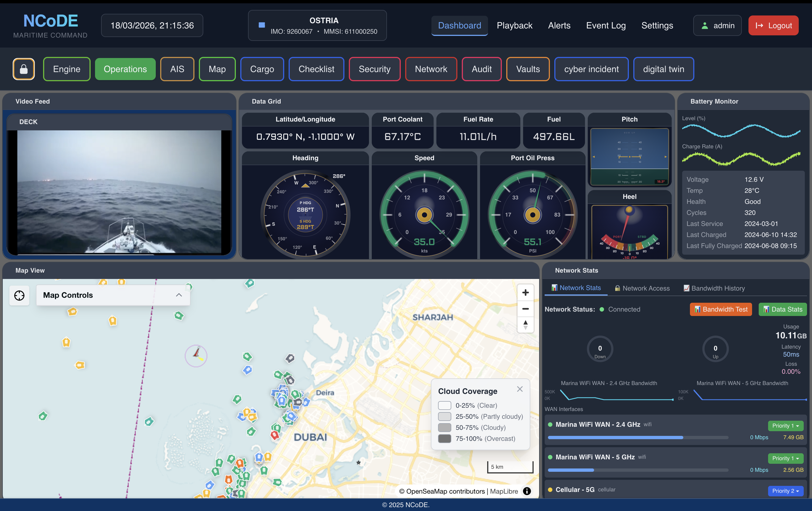The image size is (812, 511).
Task: Click the date and time field
Action: point(152,25)
